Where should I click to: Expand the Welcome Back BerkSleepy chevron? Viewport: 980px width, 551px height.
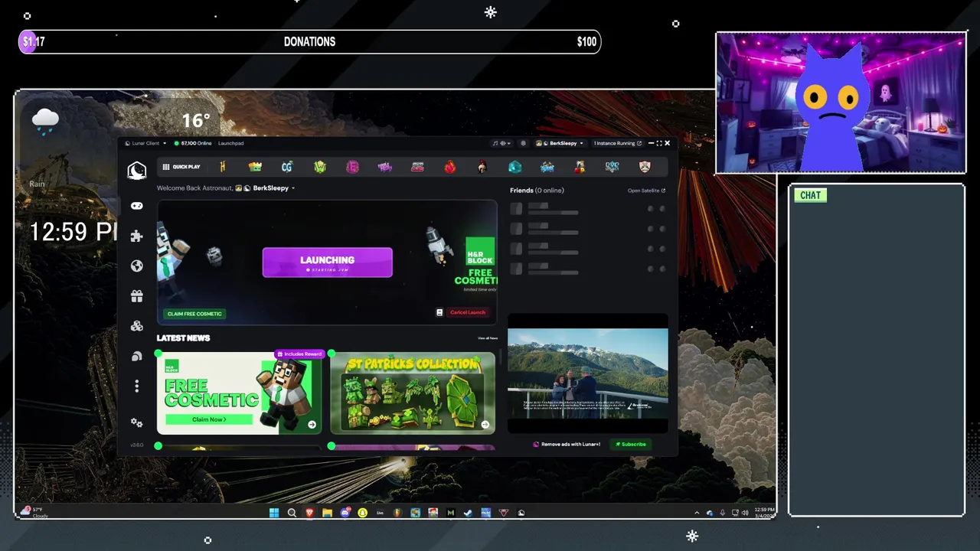[x=293, y=188]
